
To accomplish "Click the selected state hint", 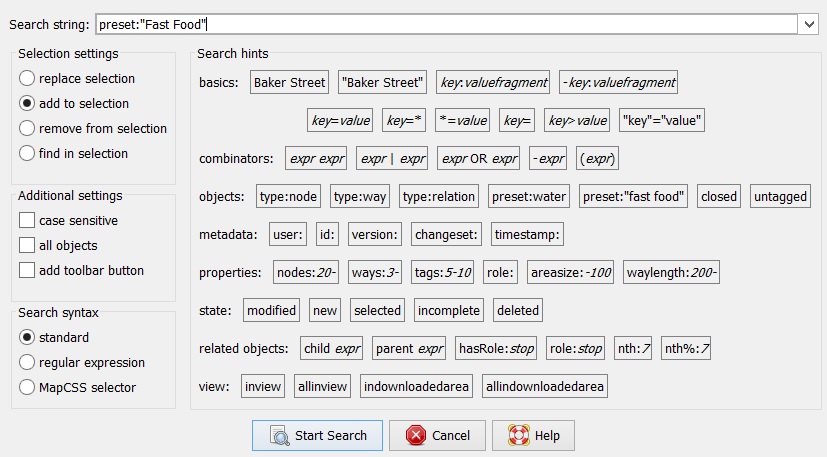I will tap(378, 310).
